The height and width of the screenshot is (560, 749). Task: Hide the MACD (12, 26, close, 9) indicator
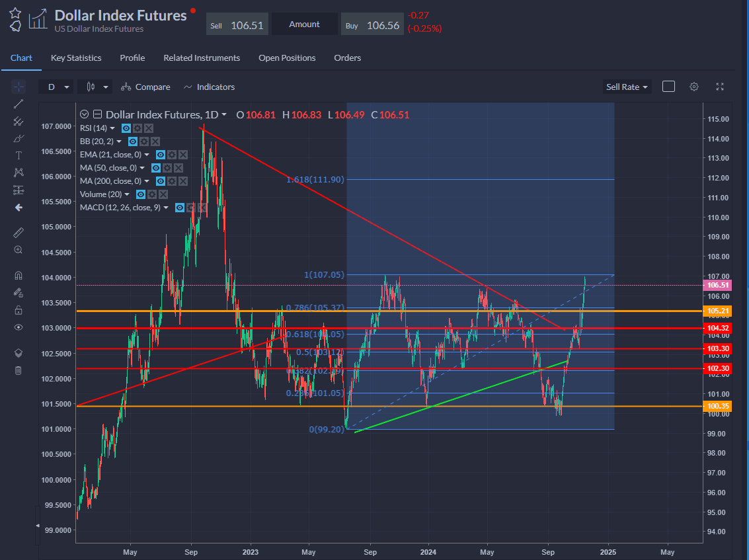click(180, 208)
